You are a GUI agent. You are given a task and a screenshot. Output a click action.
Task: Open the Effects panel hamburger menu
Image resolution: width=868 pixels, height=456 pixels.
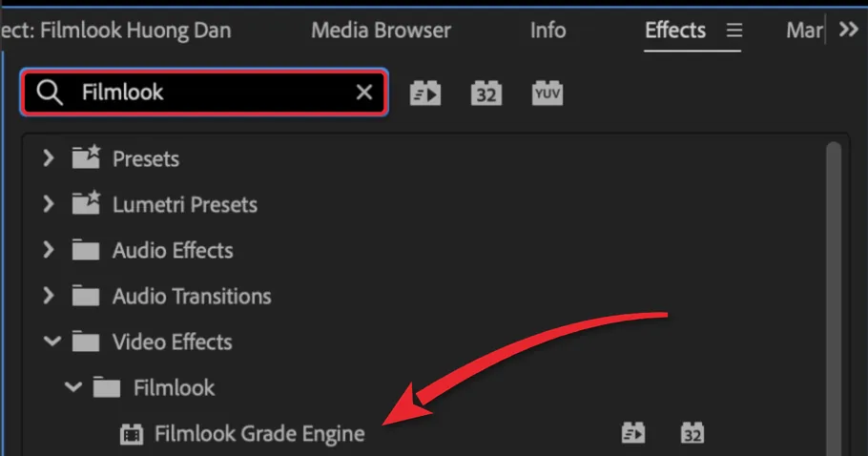[734, 30]
